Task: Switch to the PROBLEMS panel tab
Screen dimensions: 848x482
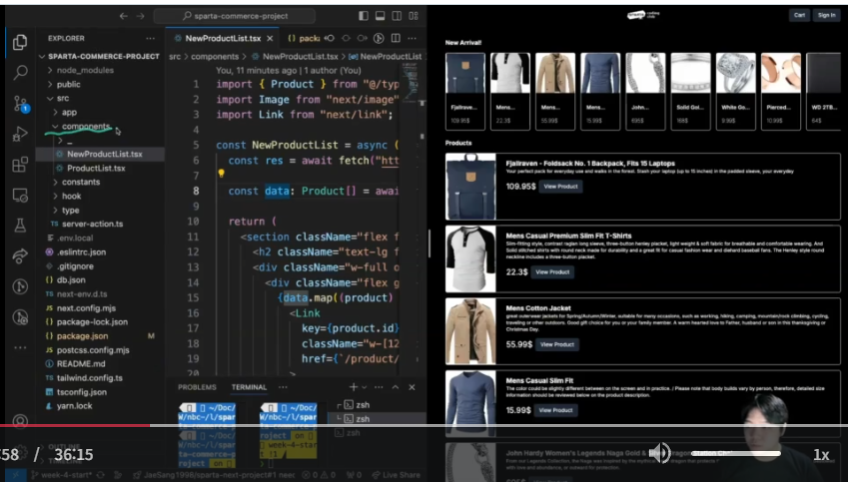Action: (x=197, y=387)
